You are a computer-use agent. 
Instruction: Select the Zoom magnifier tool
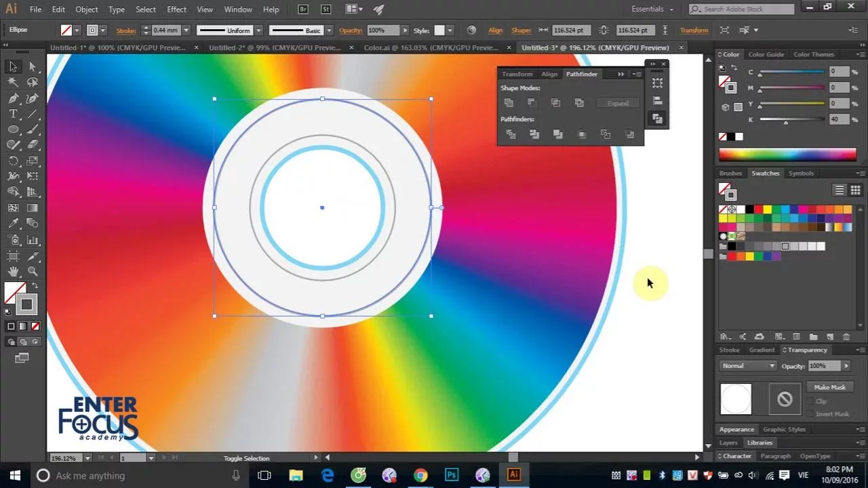tap(33, 271)
